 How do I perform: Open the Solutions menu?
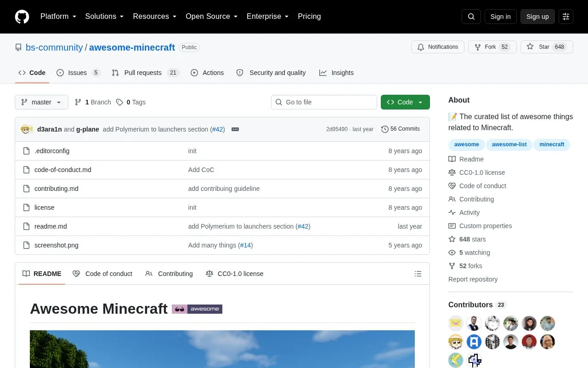pos(104,17)
